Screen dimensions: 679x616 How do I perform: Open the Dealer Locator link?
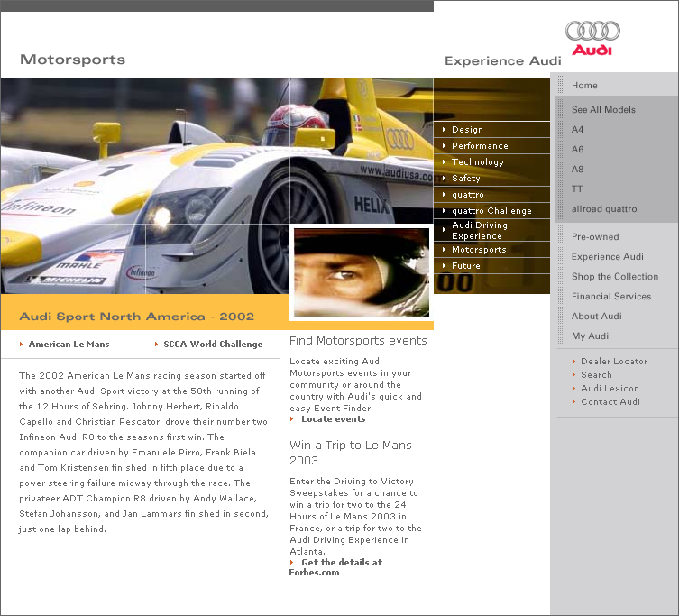point(614,362)
